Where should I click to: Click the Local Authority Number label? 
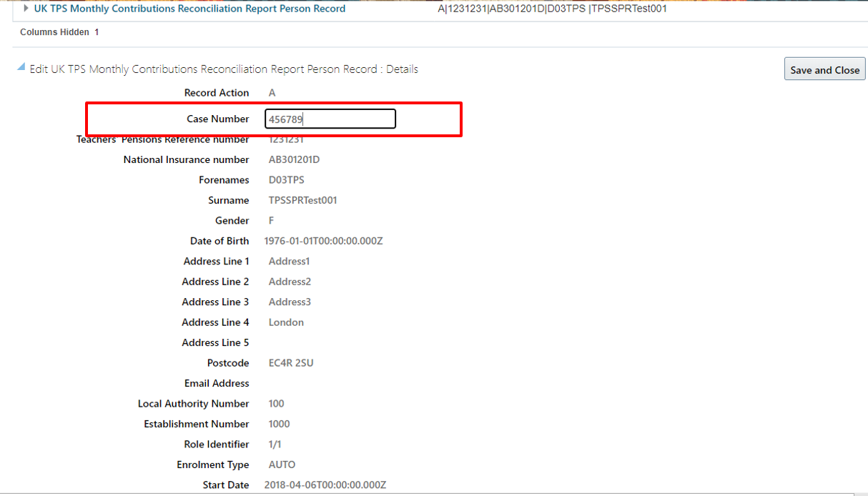pyautogui.click(x=194, y=404)
